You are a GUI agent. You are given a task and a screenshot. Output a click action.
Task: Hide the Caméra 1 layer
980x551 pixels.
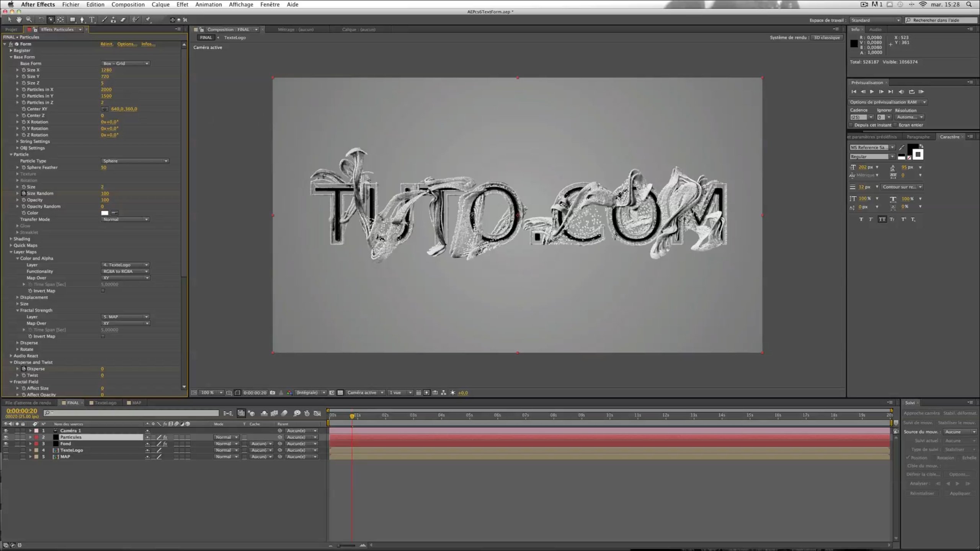click(x=6, y=431)
